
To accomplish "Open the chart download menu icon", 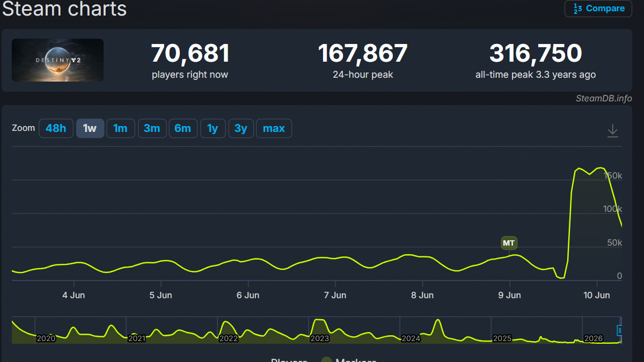I will coord(612,131).
